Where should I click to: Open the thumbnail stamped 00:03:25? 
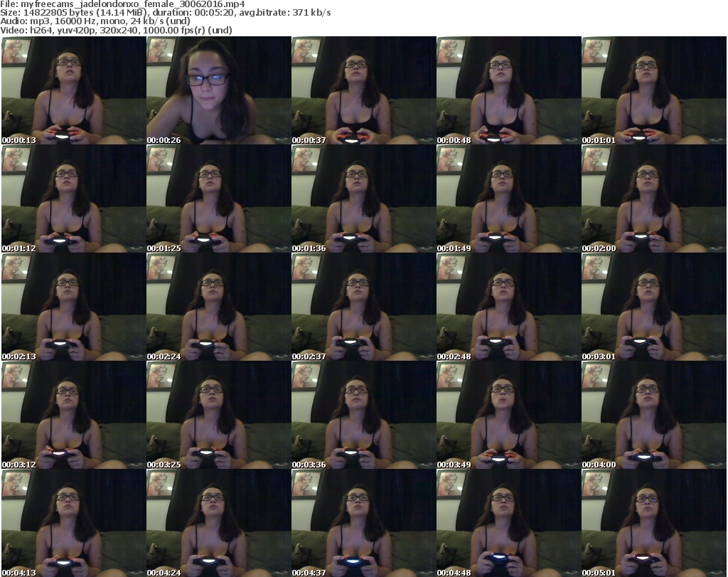click(x=219, y=415)
